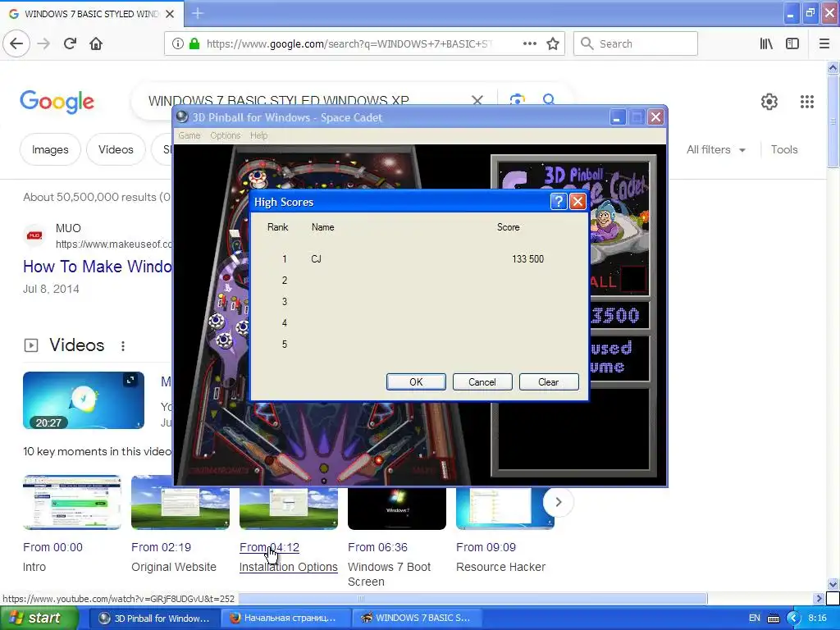
Task: Select the WINDOWS 7 BASIC STYLED browser tab
Action: (x=92, y=13)
